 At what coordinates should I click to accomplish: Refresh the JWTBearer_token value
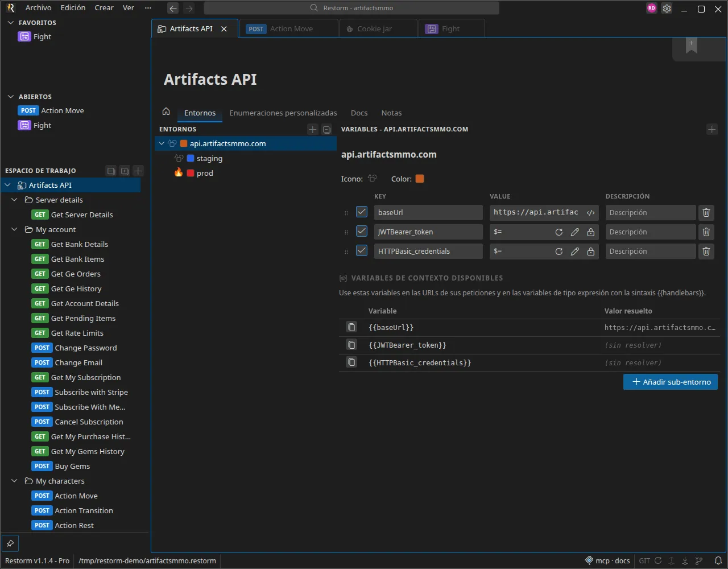click(559, 232)
